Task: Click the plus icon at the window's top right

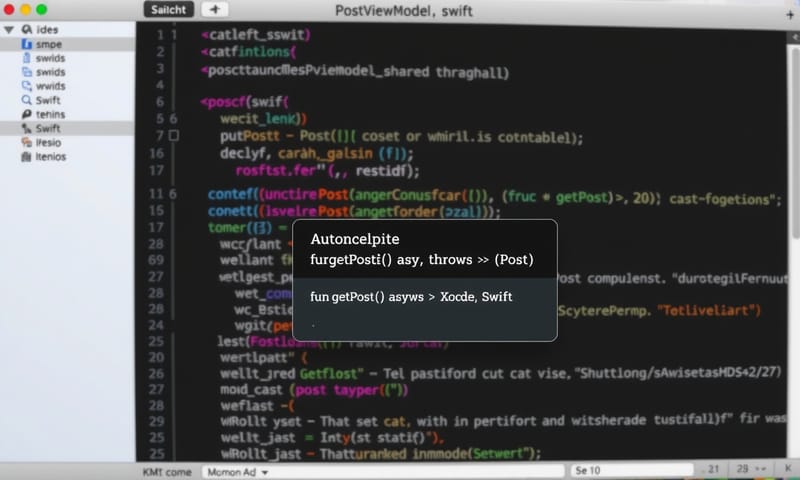Action: point(790,15)
